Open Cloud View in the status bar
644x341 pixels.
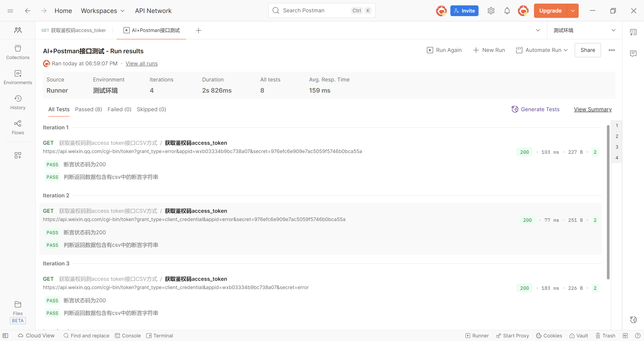(36, 336)
